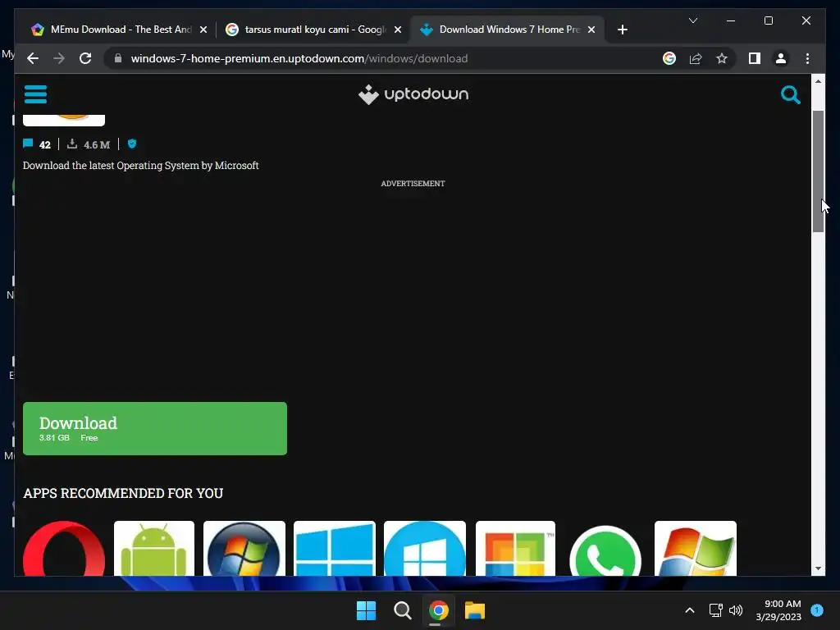Click the downloads icon next to 4.6 M
The height and width of the screenshot is (630, 840).
(72, 144)
